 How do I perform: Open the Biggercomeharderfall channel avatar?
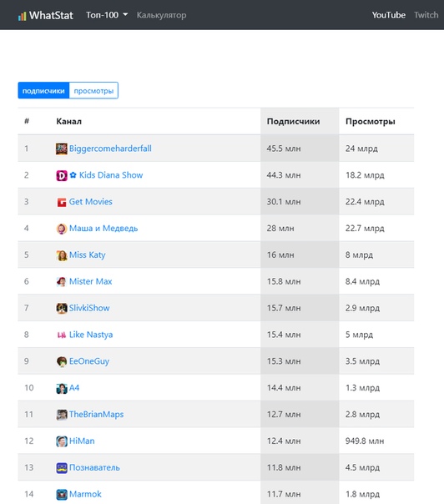click(x=62, y=149)
